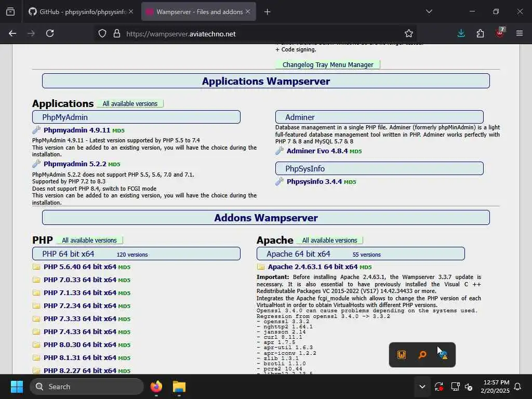Click MD5 next to Phpmyadmin 5.2.2
This screenshot has width=532, height=399.
[x=114, y=165]
